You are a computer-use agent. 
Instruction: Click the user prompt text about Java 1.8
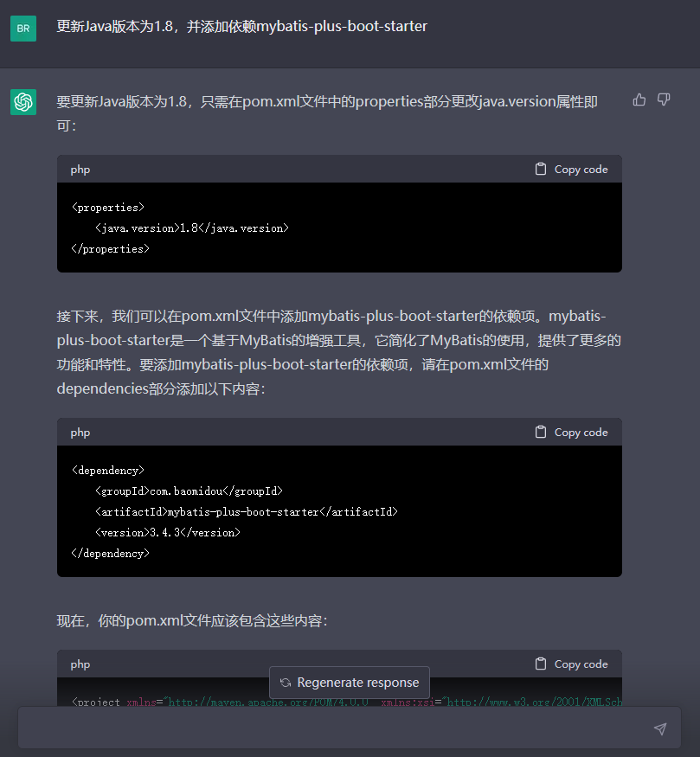[x=242, y=26]
